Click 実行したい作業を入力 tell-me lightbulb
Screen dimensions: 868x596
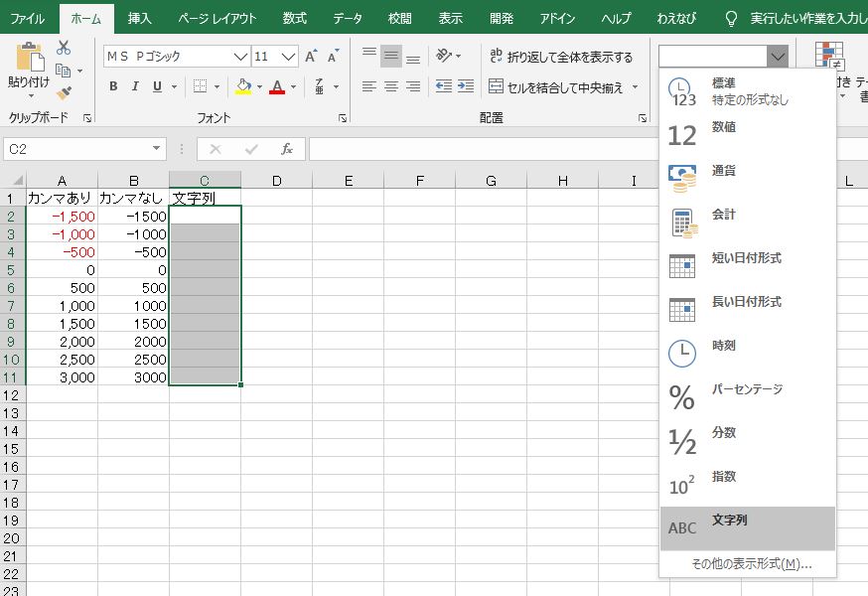(731, 19)
